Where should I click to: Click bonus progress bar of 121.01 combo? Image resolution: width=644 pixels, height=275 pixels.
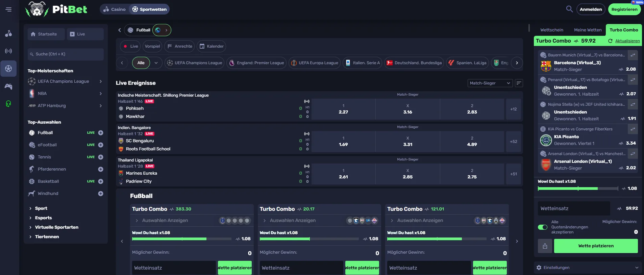pos(437,239)
